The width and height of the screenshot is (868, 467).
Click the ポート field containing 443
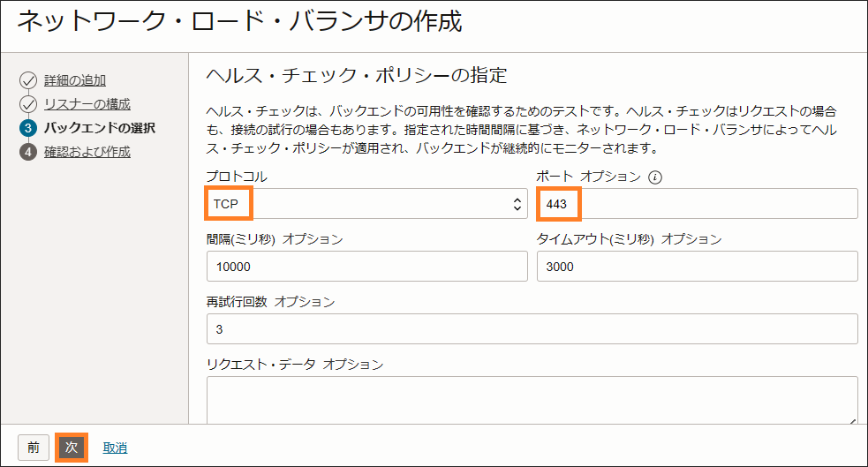tap(697, 204)
